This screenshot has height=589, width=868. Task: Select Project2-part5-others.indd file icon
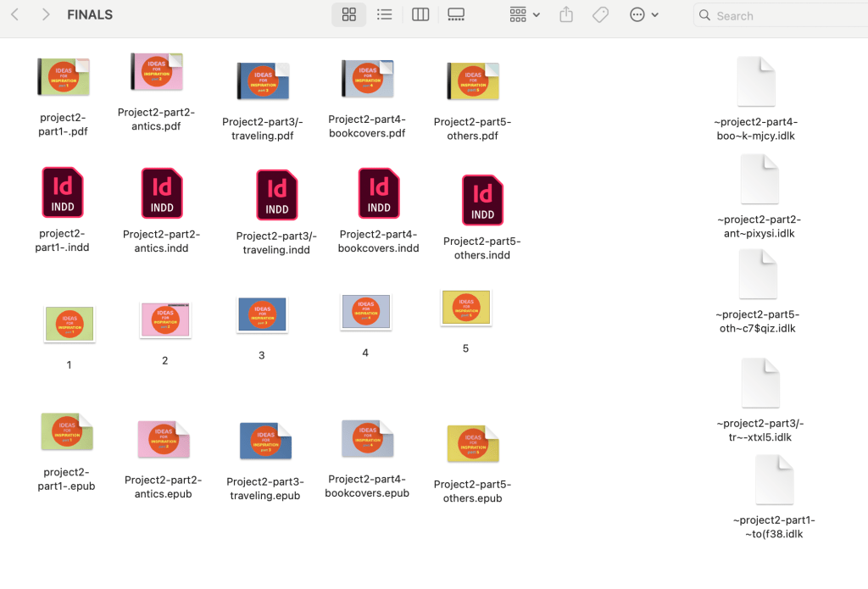(482, 200)
